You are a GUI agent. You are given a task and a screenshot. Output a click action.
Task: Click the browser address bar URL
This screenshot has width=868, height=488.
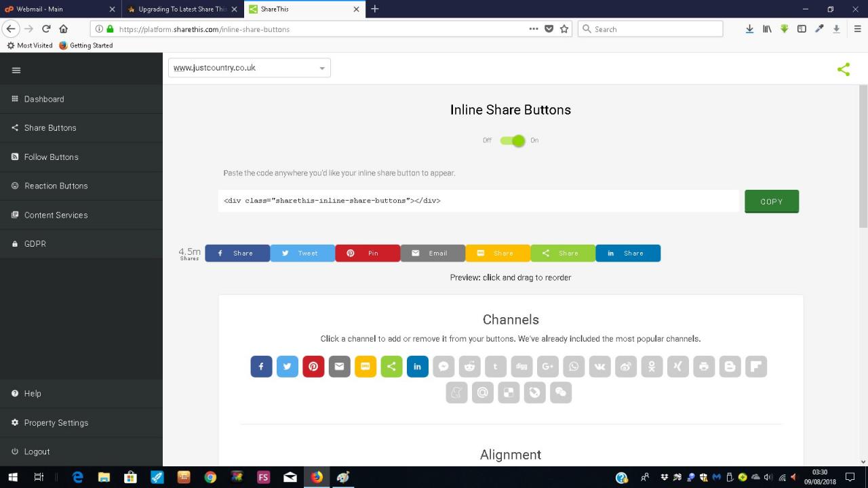click(204, 29)
